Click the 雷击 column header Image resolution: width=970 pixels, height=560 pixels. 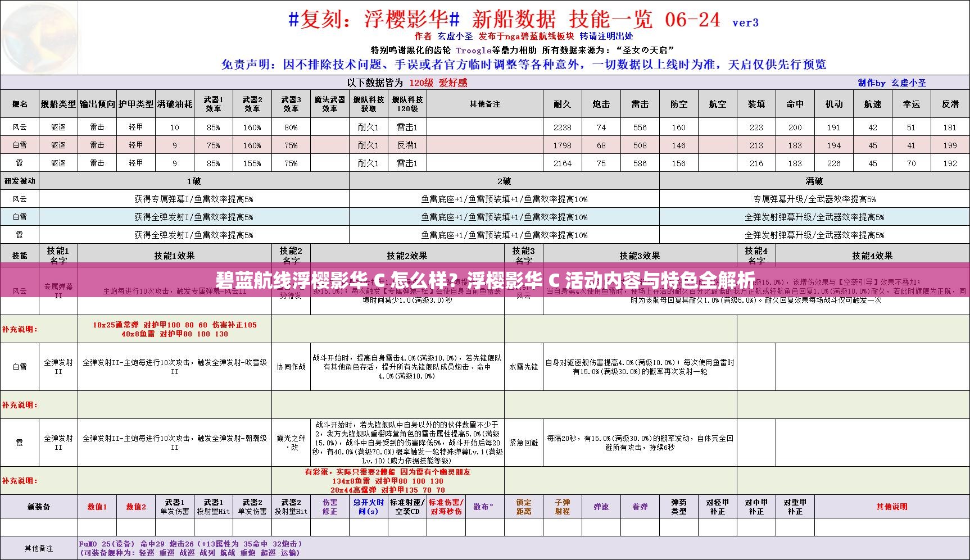point(640,103)
